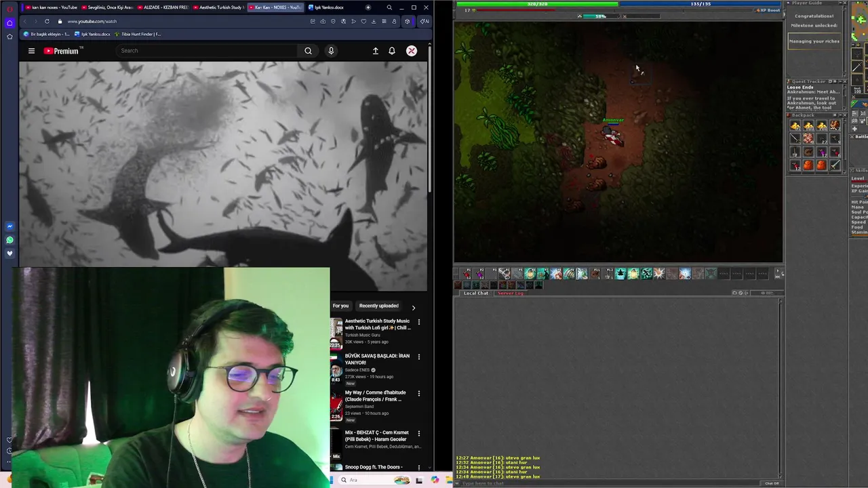Select the For you chip
This screenshot has height=488, width=868.
tap(340, 306)
